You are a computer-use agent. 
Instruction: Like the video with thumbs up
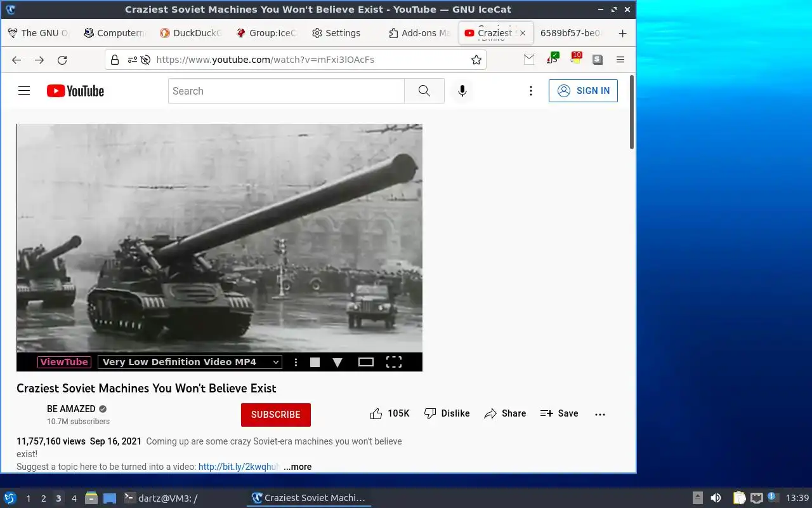click(390, 413)
